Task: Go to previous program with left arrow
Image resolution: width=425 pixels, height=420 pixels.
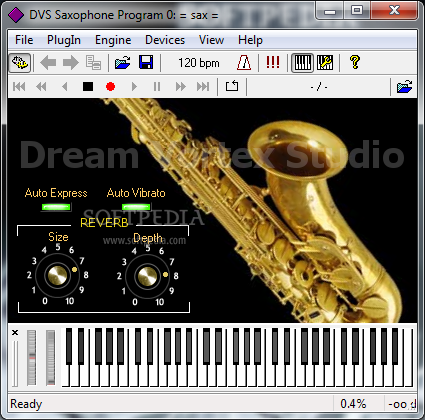Action: 48,63
